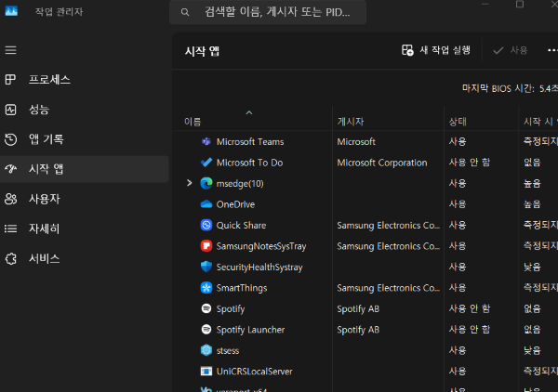Screen dimensions: 558x392
Task: Select the SecurityHealthSystray row name
Action: [259, 268]
